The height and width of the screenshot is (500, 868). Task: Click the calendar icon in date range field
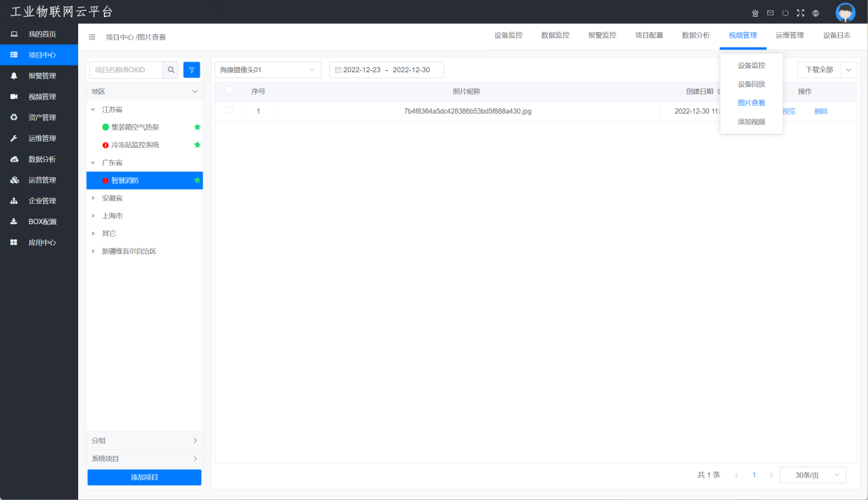(x=337, y=70)
